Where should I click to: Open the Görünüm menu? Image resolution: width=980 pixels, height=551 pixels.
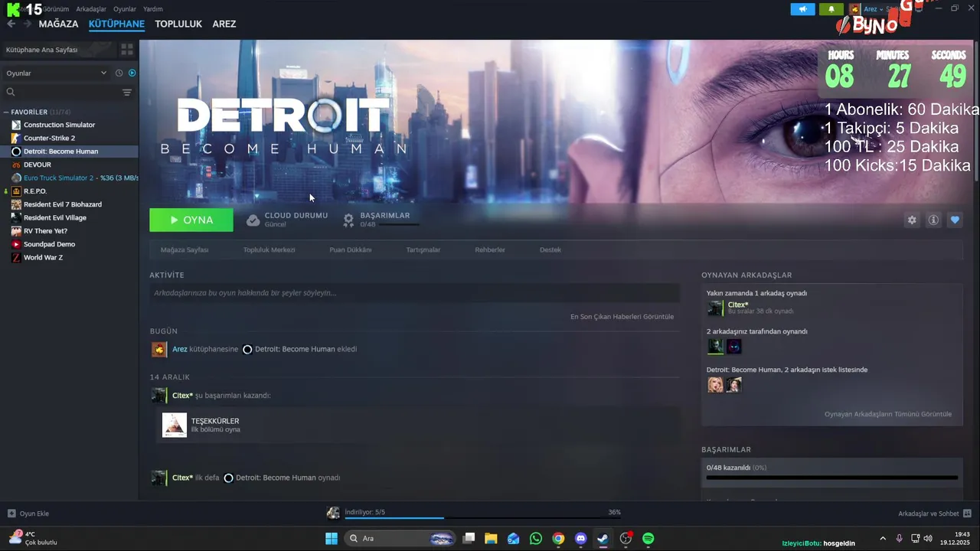click(x=56, y=9)
